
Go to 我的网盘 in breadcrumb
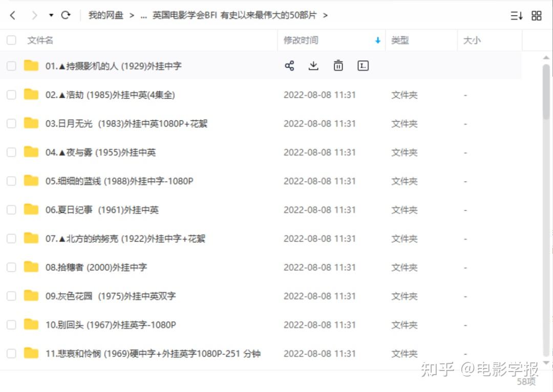coord(106,15)
